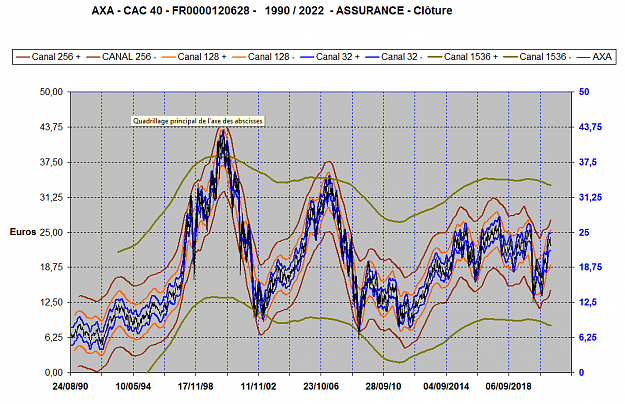Click the 10/05/94 date label

[133, 386]
